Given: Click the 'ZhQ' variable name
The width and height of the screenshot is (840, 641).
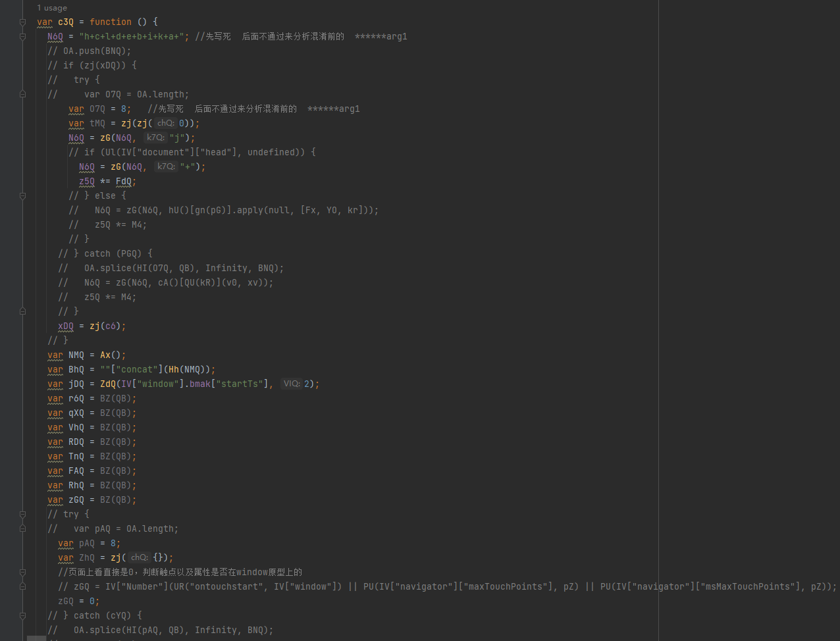Looking at the screenshot, I should coord(87,557).
